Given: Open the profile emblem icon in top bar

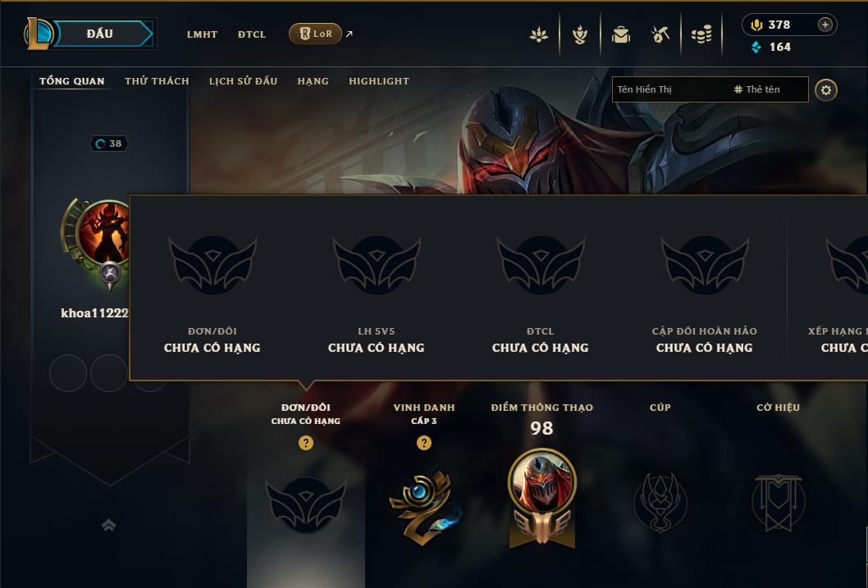Looking at the screenshot, I should point(539,34).
